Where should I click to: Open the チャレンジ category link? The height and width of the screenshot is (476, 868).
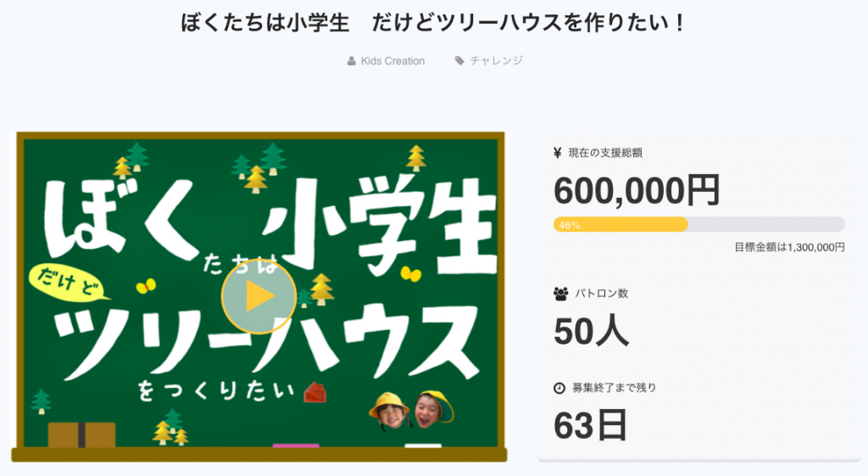tap(497, 61)
